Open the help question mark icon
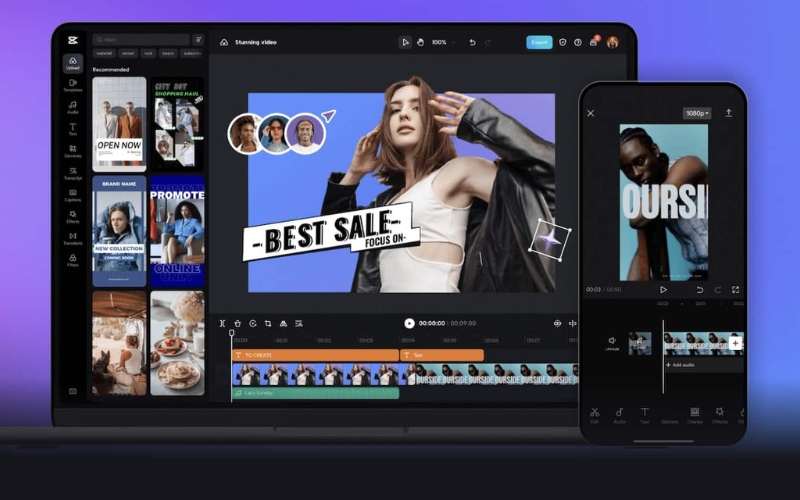This screenshot has width=800, height=500. click(x=578, y=42)
